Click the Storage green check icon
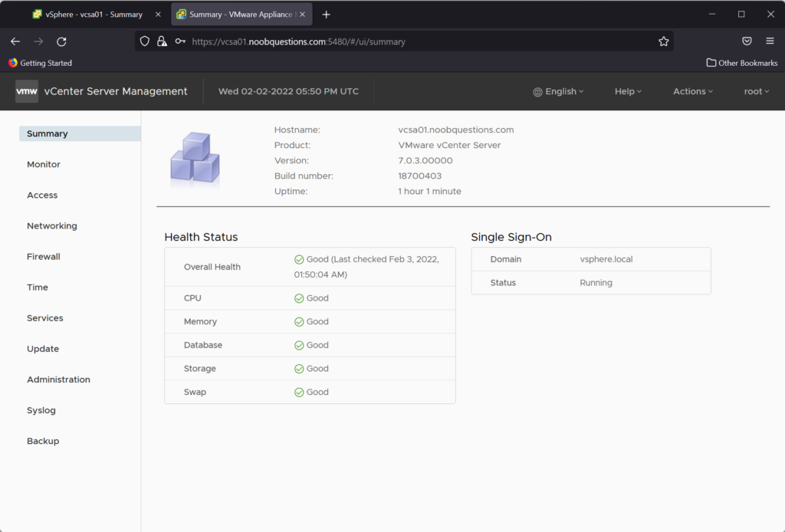This screenshot has width=785, height=532. 299,369
